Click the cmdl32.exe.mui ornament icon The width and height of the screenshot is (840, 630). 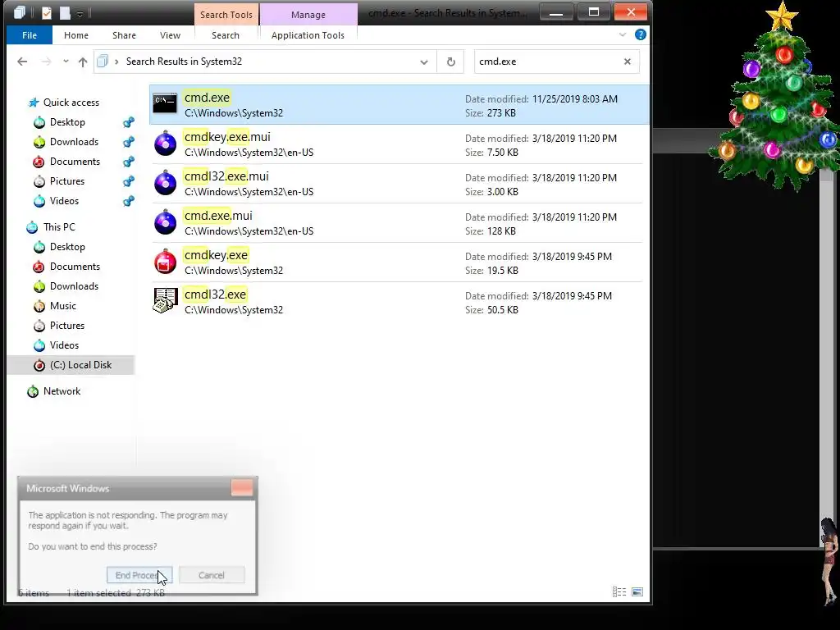[165, 183]
